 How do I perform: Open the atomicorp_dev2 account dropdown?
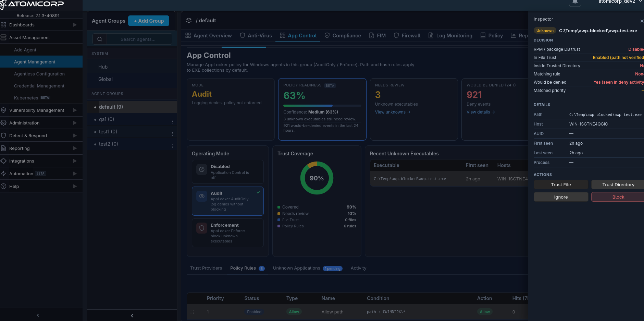(x=620, y=2)
